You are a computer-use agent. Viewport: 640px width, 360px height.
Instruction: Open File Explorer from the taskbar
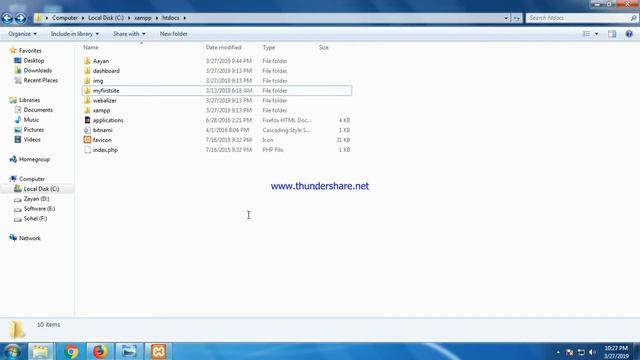40,351
